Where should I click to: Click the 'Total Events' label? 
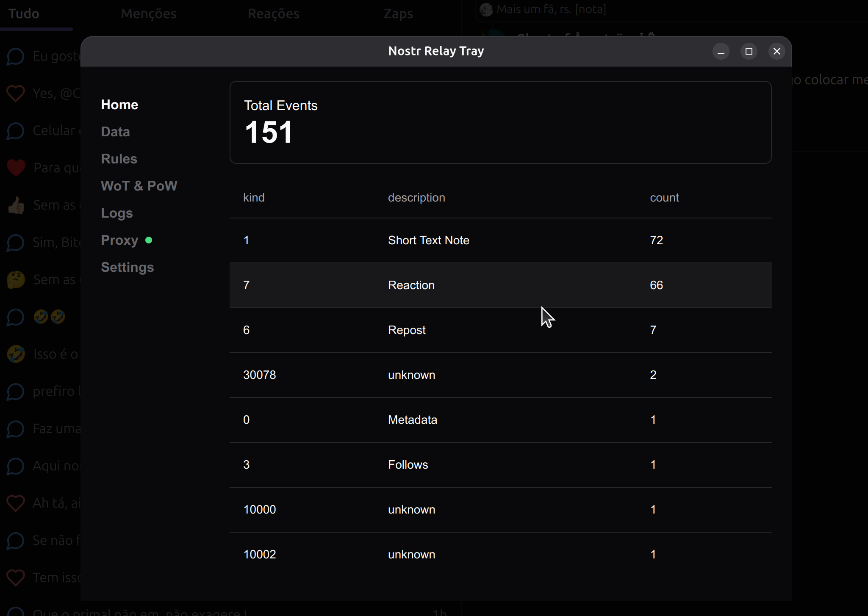(280, 105)
